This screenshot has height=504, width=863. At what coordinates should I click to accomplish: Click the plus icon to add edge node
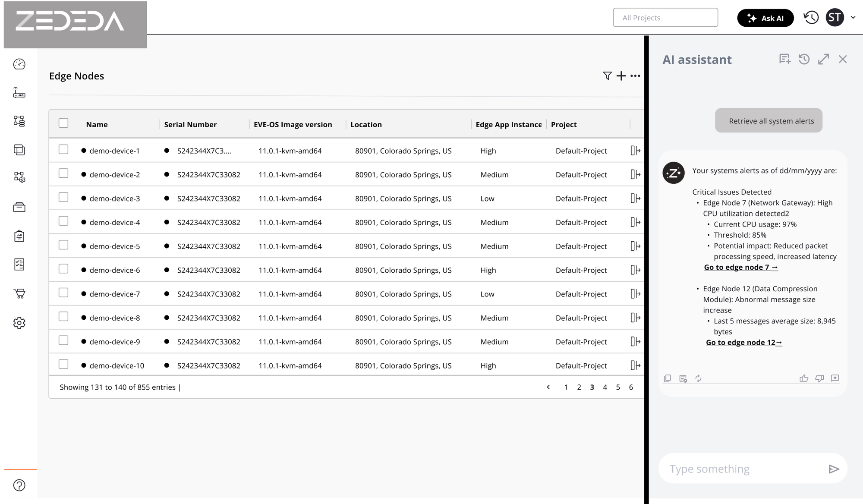click(x=621, y=76)
